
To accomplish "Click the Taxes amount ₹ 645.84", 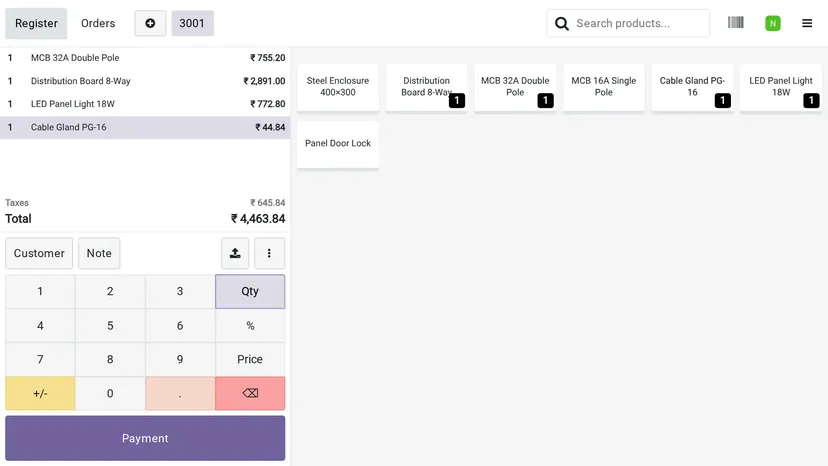I will pyautogui.click(x=267, y=203).
